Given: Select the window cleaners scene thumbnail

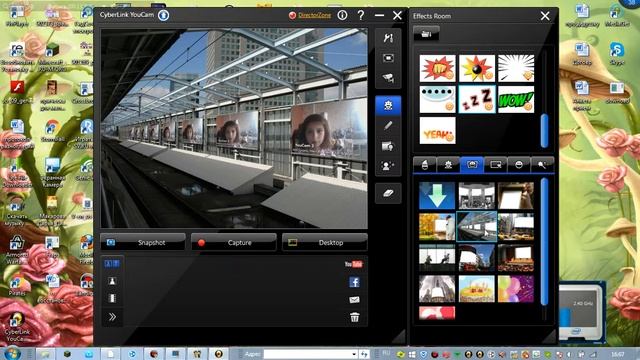Looking at the screenshot, I should click(437, 258).
